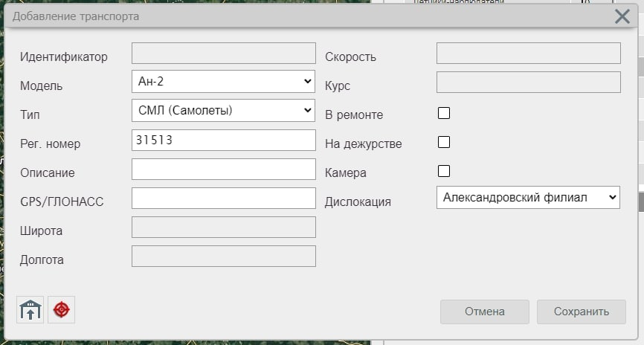The height and width of the screenshot is (345, 644).
Task: Focus the Рег. номер field containing 31513
Action: click(223, 140)
